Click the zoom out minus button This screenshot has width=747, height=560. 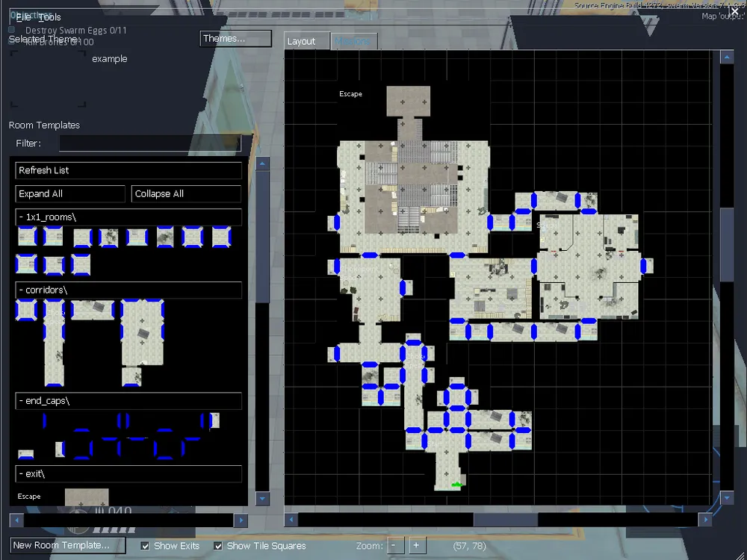[x=395, y=545]
